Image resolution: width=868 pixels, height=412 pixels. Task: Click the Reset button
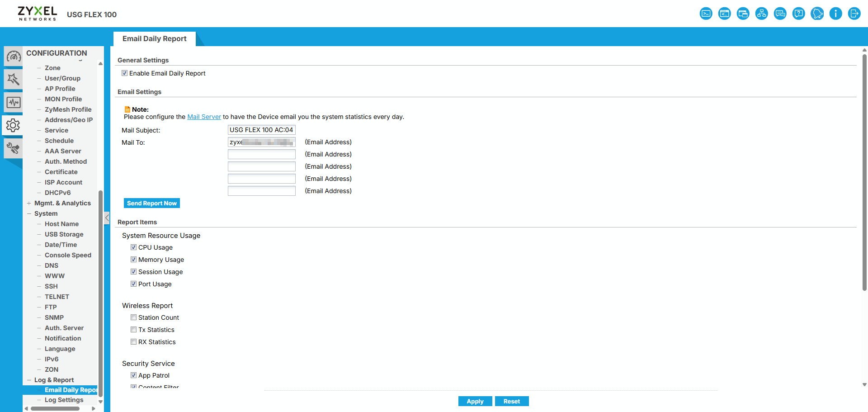512,401
